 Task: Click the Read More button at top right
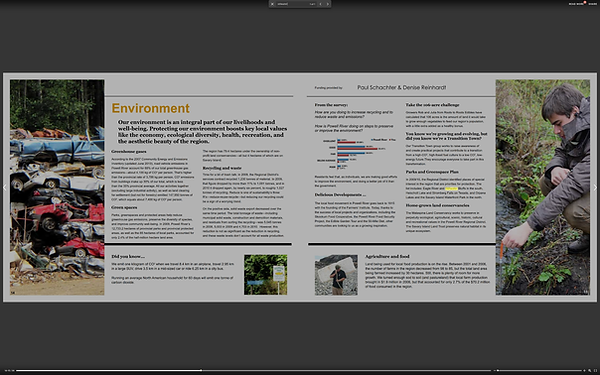(577, 4)
